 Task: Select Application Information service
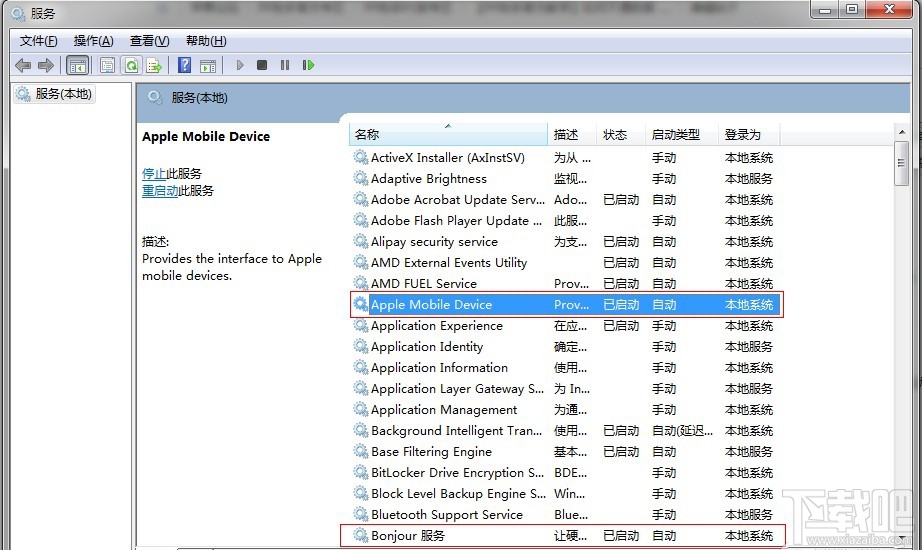point(566,368)
